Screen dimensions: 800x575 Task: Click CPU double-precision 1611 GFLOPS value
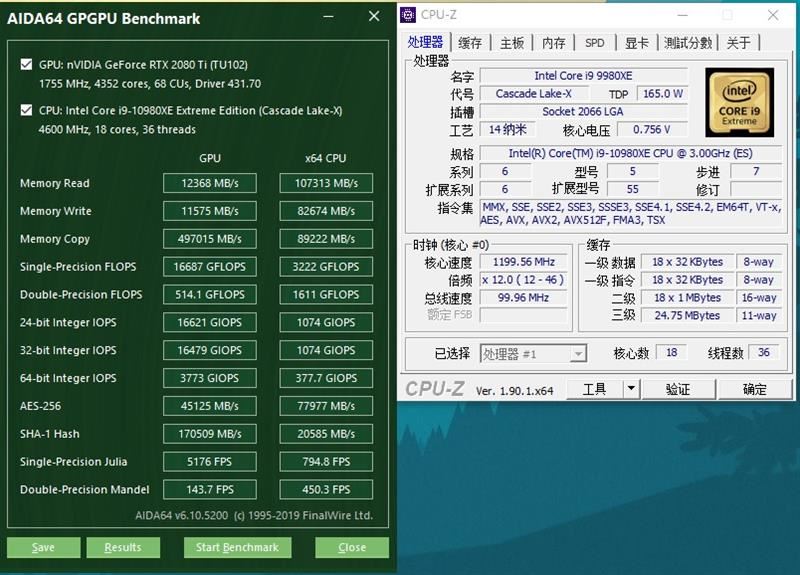point(326,294)
